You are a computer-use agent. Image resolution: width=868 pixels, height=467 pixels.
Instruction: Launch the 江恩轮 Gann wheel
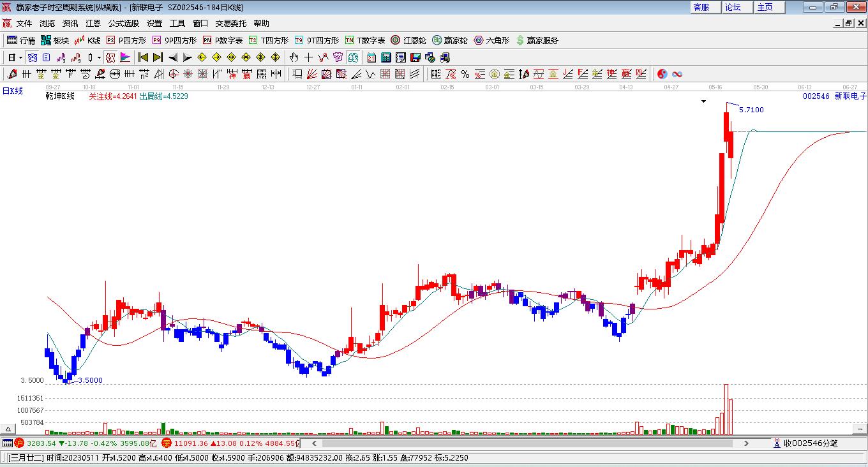pyautogui.click(x=408, y=40)
